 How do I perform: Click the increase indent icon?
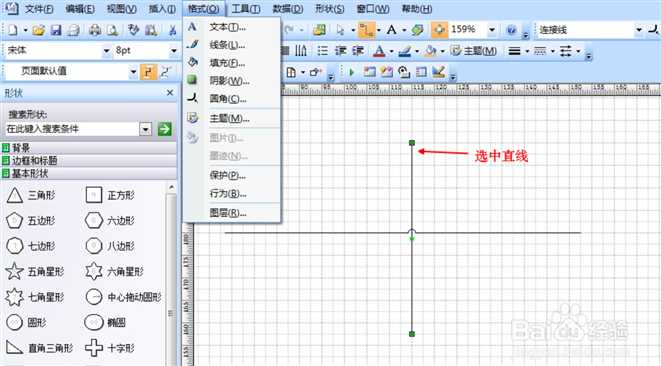tap(358, 51)
